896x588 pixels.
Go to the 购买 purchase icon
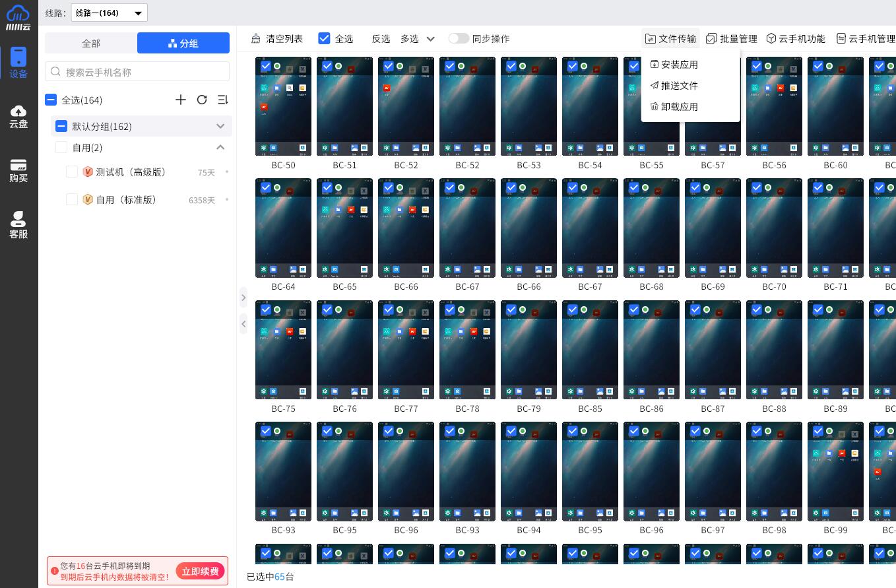coord(18,170)
